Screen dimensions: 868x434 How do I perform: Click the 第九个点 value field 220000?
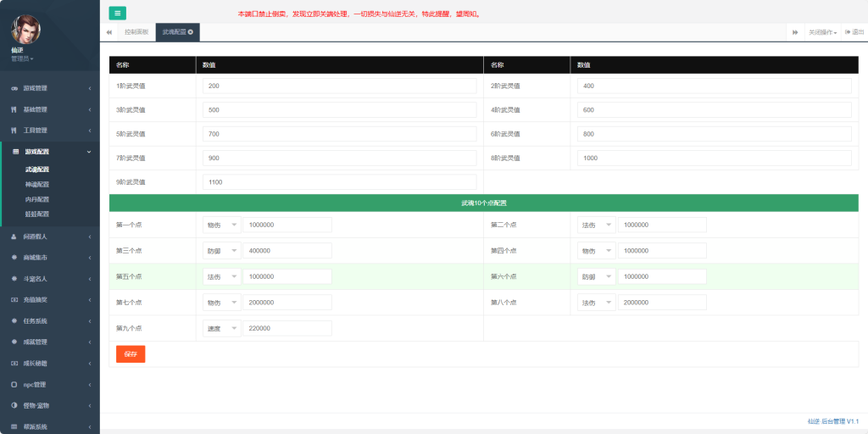click(x=287, y=328)
